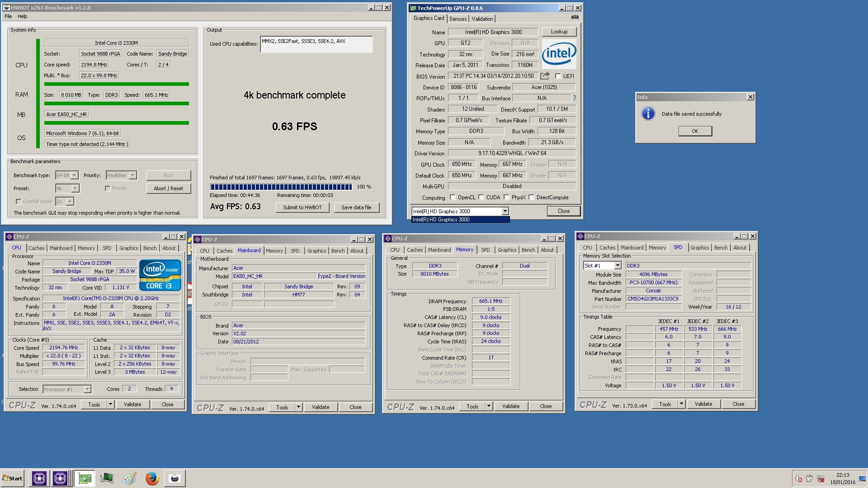Click Abort / Reset button
The width and height of the screenshot is (868, 488).
click(x=169, y=188)
